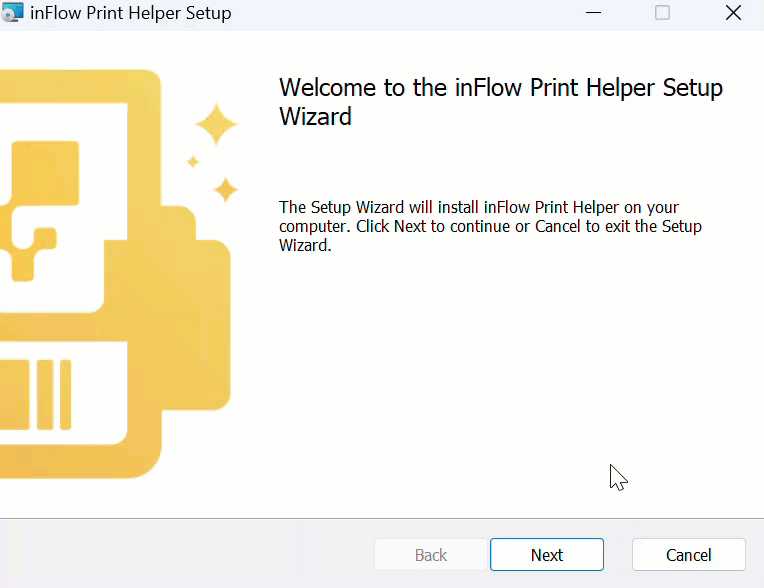Click the 'Welcome to the inFlow Print Helper Setup Wizard' heading

[x=500, y=102]
